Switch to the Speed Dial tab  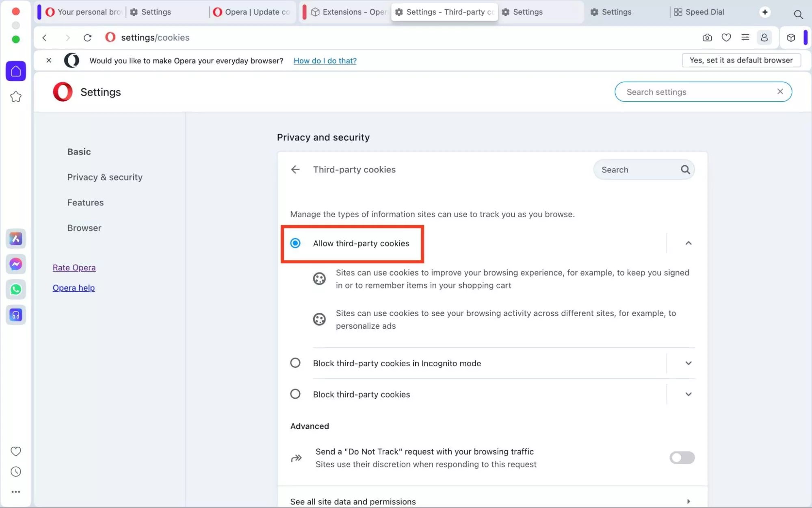[x=704, y=12]
